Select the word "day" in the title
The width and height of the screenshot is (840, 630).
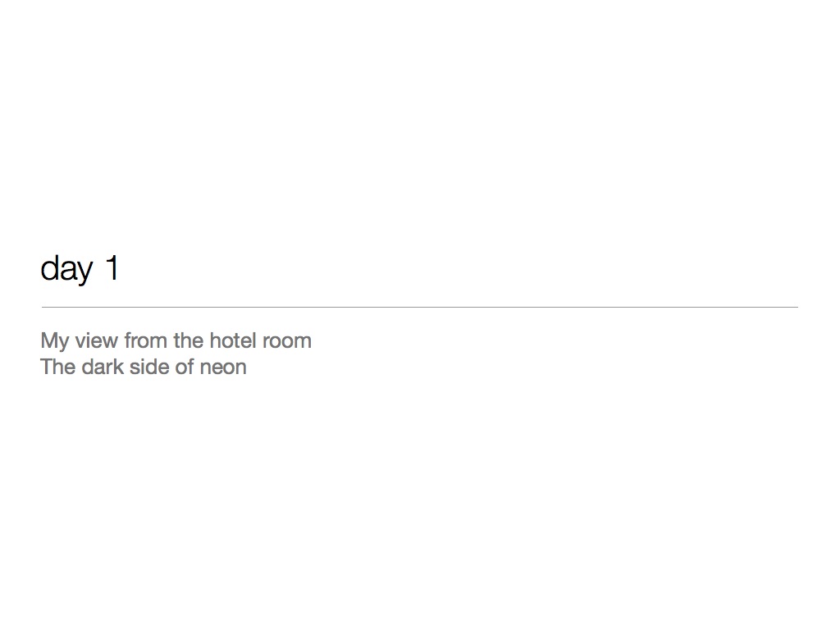coord(67,269)
